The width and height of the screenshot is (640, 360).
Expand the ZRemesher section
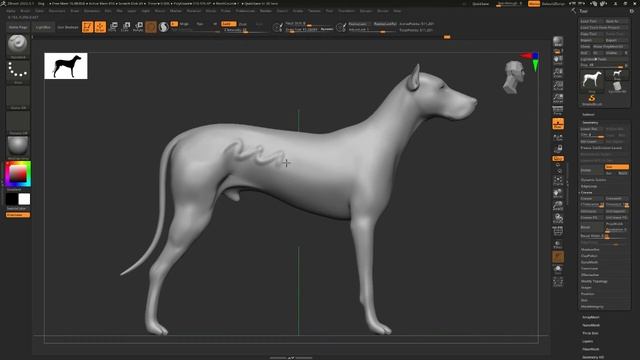click(x=590, y=275)
